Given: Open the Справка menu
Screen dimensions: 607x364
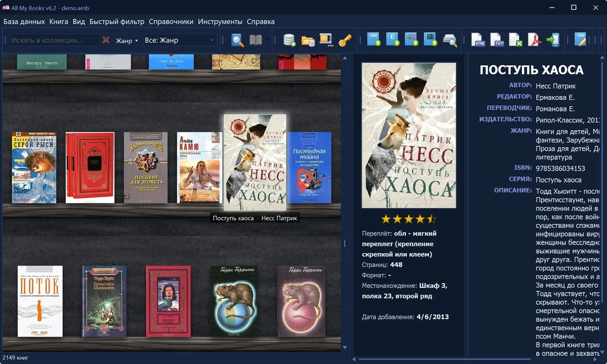Looking at the screenshot, I should [261, 22].
